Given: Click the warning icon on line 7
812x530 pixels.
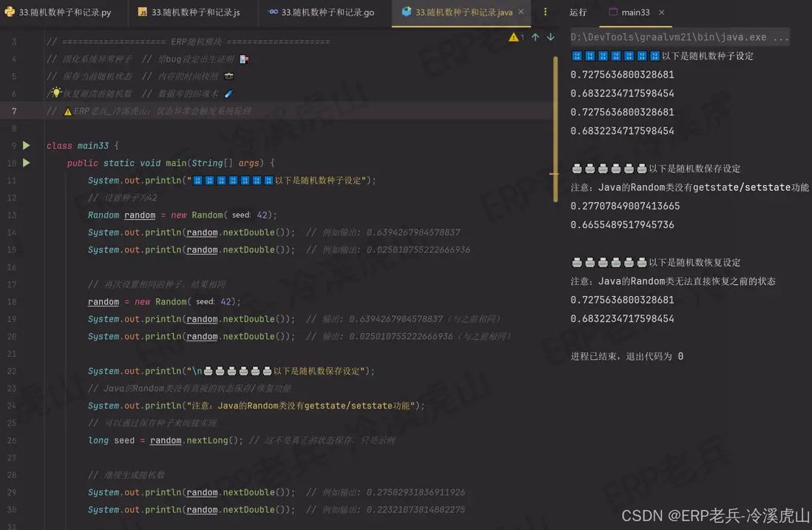Looking at the screenshot, I should [x=67, y=112].
